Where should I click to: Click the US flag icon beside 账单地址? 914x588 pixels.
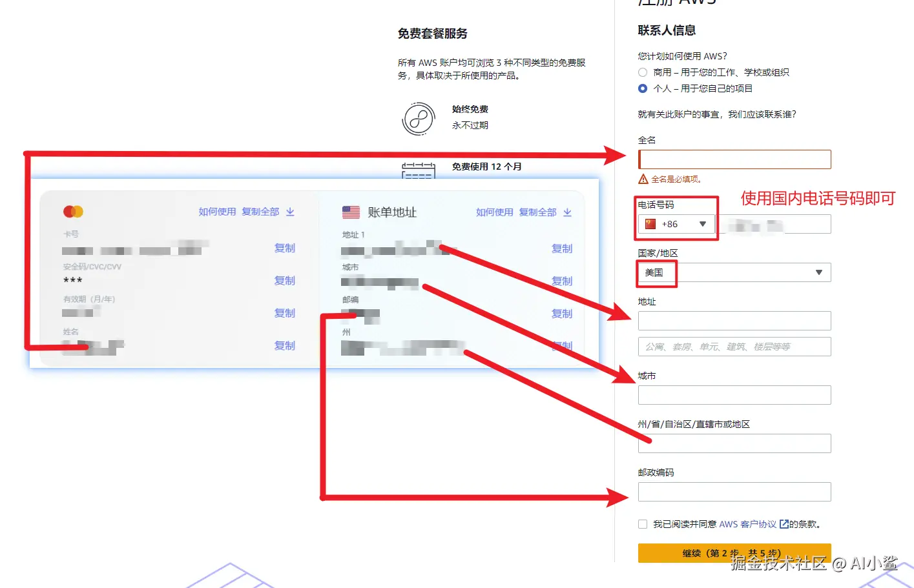[x=351, y=212]
